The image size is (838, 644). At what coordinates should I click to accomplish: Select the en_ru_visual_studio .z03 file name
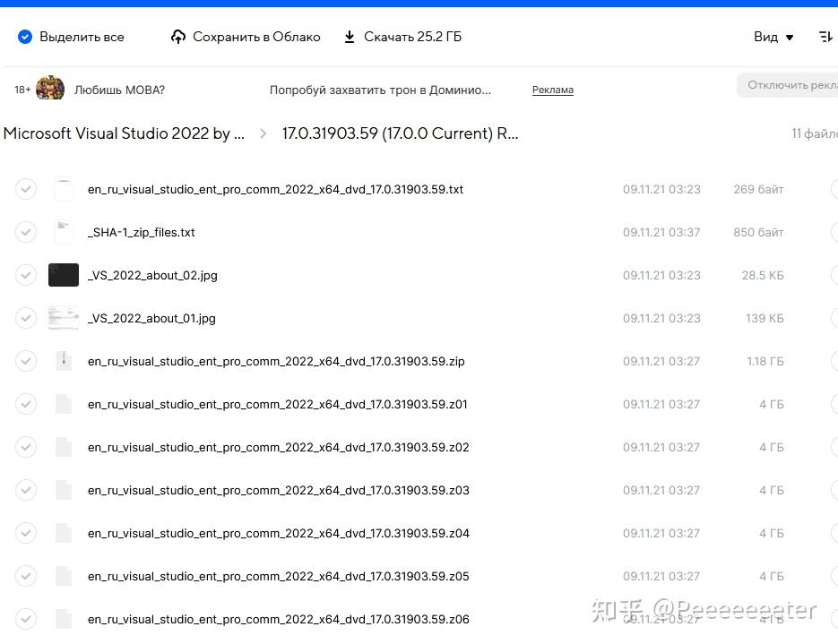278,490
